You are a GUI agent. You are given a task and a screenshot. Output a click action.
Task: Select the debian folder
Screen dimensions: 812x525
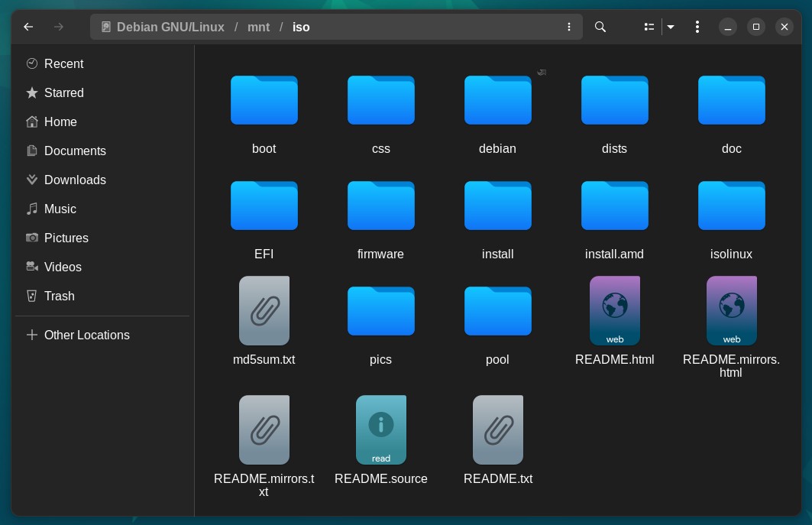coord(497,100)
